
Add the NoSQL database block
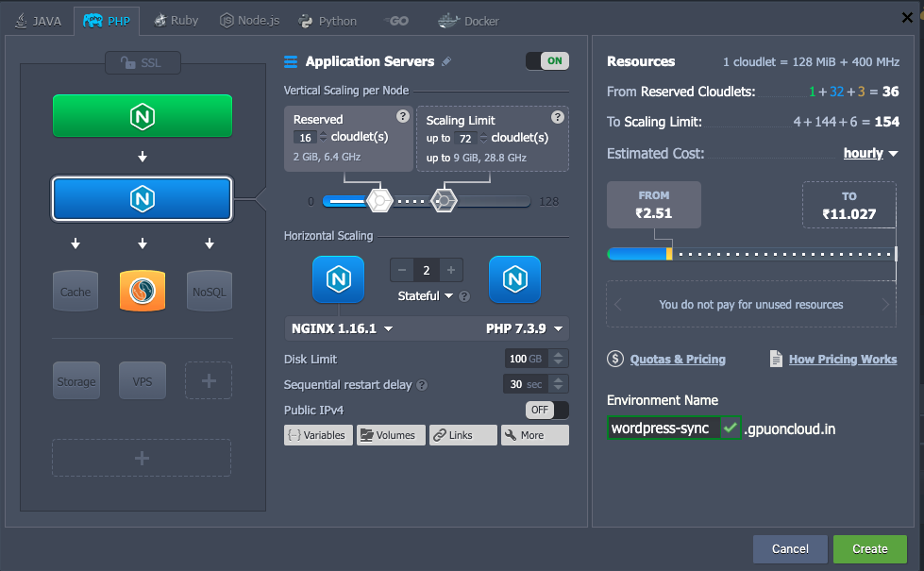209,292
